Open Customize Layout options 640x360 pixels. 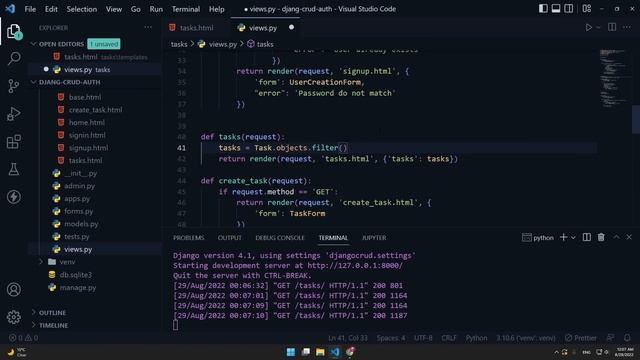587,9
